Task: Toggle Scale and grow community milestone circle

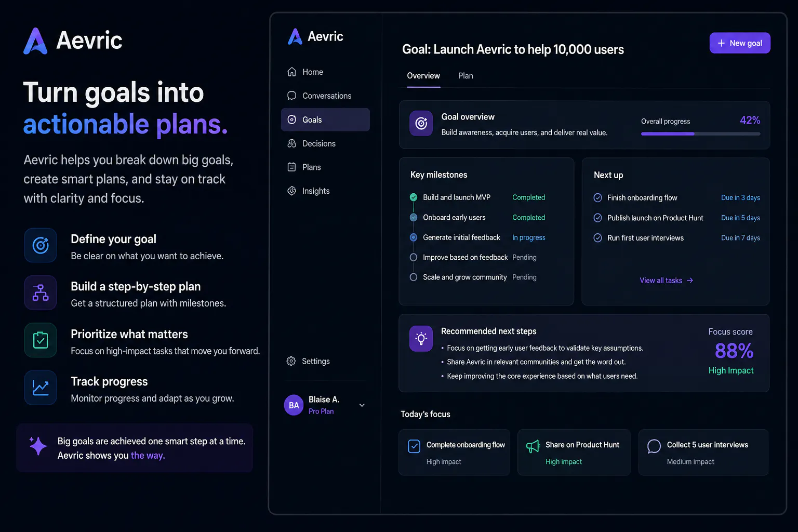Action: pos(414,277)
